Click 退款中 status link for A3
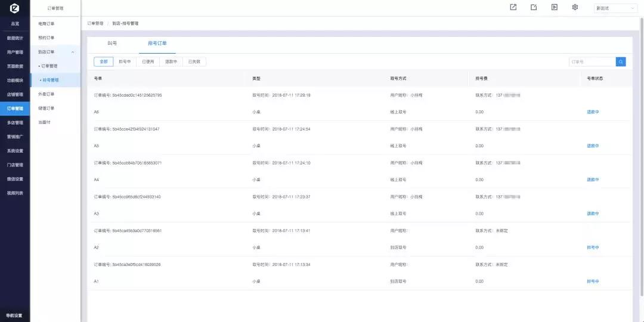The width and height of the screenshot is (644, 322). [x=593, y=213]
